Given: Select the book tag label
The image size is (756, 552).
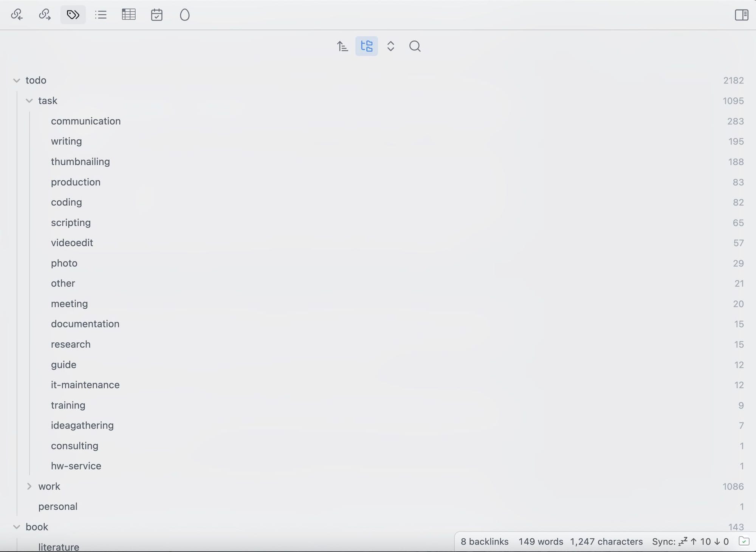Looking at the screenshot, I should 37,527.
